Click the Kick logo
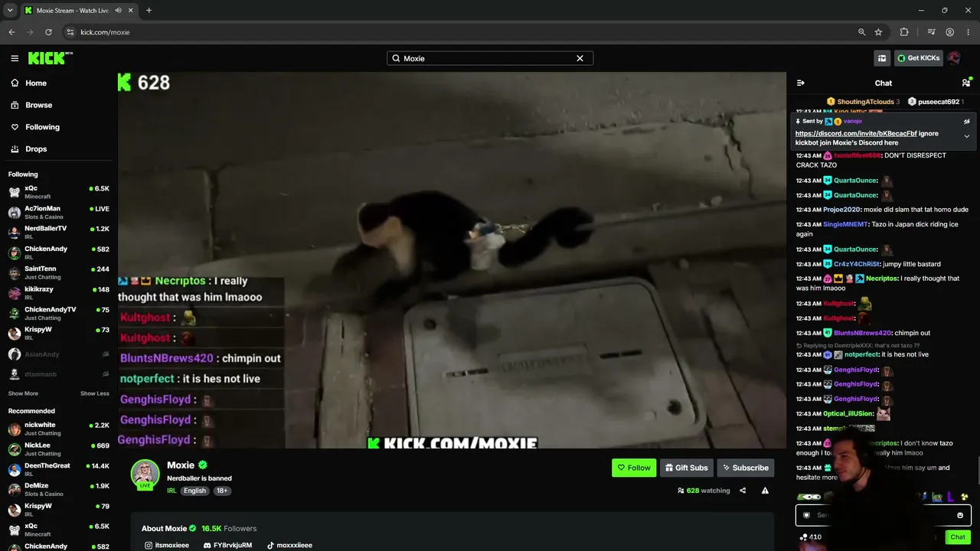Screen dimensions: 980x551 (50, 58)
